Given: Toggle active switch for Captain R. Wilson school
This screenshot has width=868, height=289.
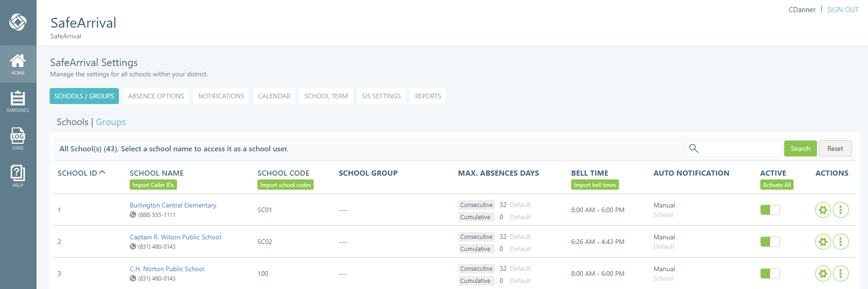Looking at the screenshot, I should point(770,242).
